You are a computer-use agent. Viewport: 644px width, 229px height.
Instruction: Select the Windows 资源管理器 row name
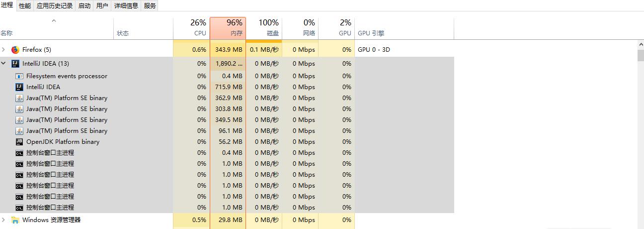(51, 220)
